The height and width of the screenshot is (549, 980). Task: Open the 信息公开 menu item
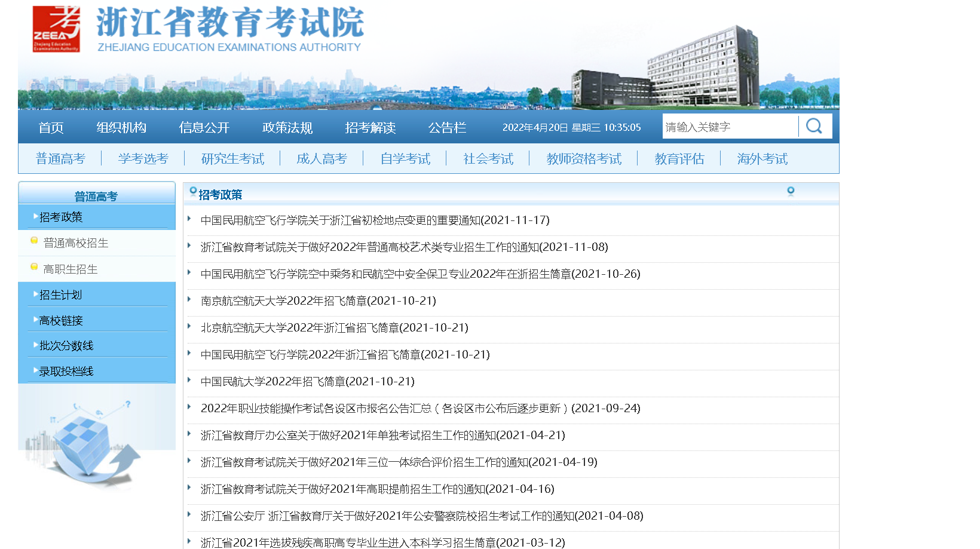pos(204,127)
